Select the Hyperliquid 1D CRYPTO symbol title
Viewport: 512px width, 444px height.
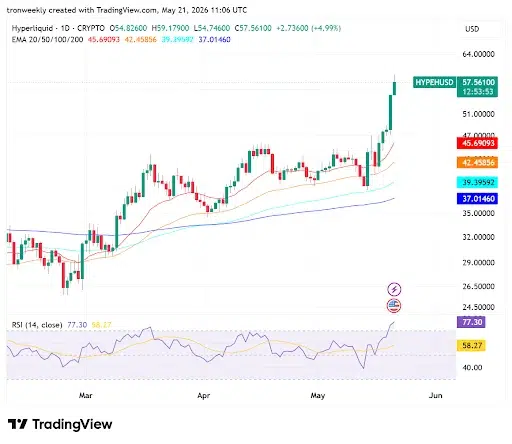tap(58, 28)
